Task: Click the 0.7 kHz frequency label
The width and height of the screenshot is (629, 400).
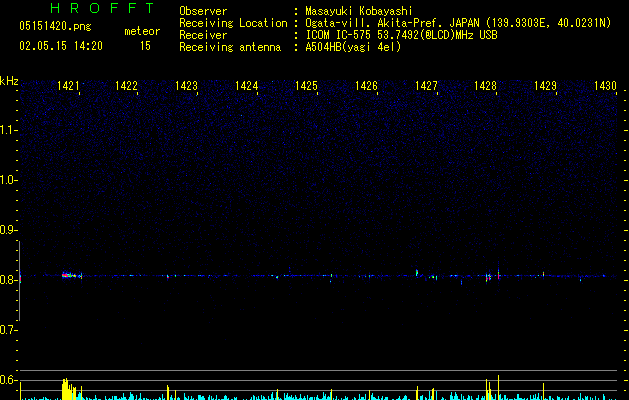Action: 8,330
